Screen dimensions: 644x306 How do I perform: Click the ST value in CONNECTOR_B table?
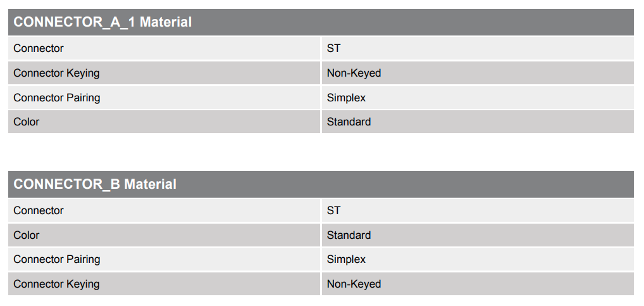pos(333,210)
